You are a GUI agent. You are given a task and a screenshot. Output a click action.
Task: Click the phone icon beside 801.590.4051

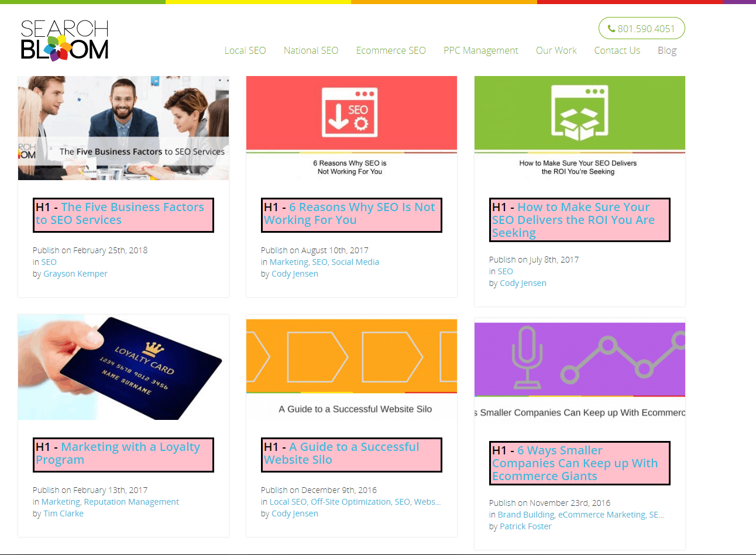click(612, 27)
